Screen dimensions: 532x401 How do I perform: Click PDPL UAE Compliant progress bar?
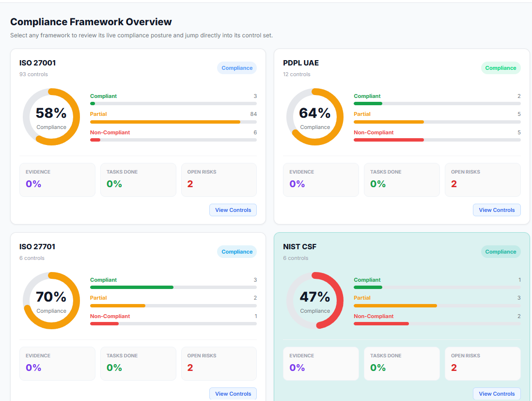click(437, 104)
